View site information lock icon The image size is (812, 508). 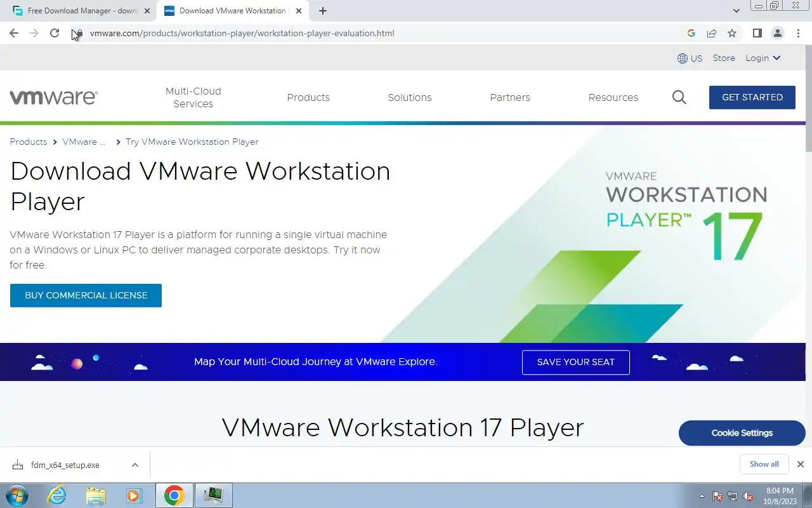78,33
